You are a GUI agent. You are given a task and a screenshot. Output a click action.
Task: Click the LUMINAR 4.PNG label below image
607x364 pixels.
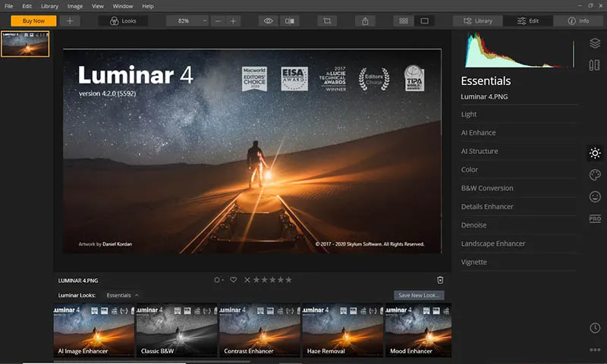[x=78, y=281]
